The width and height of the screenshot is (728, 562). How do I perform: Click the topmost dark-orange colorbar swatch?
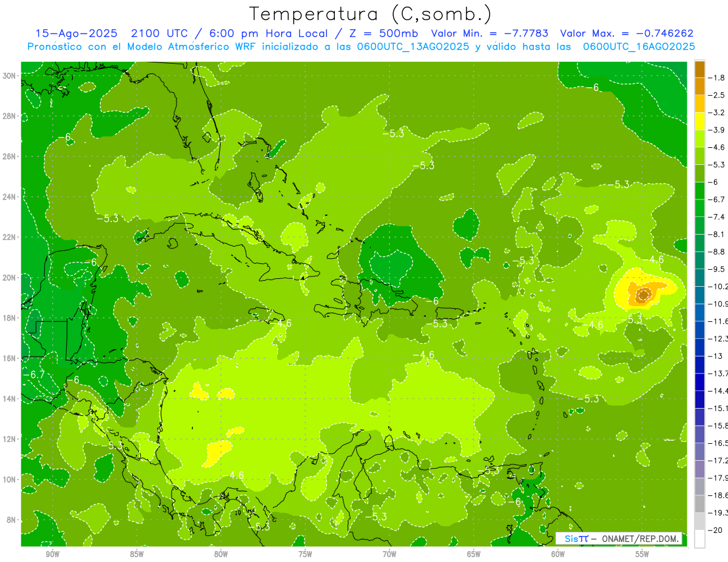click(699, 69)
